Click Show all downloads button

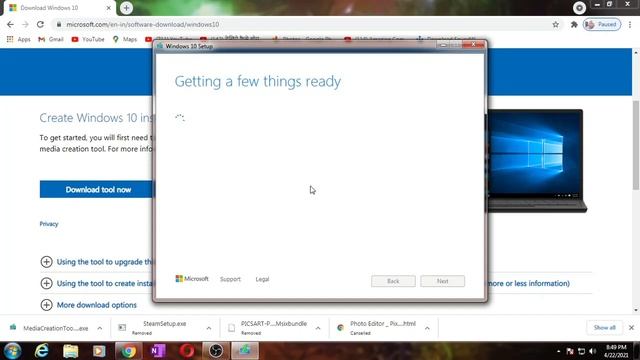coord(604,328)
